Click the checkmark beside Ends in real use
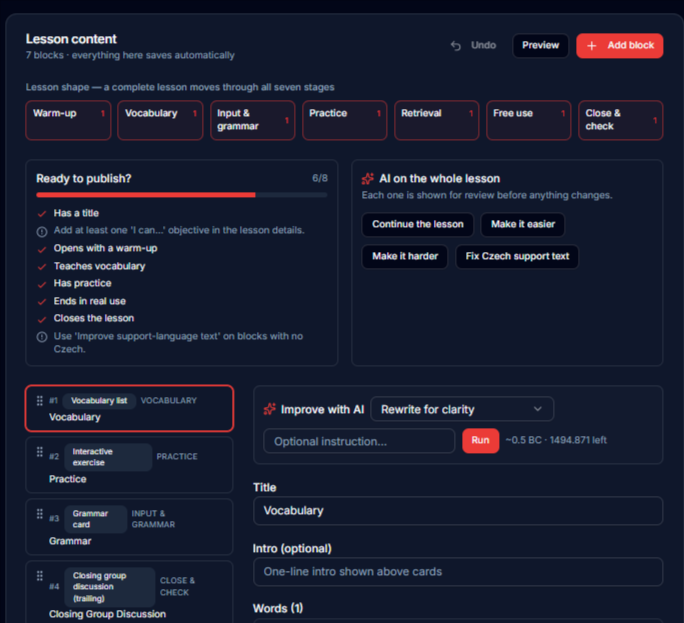Image resolution: width=684 pixels, height=623 pixels. [x=42, y=302]
